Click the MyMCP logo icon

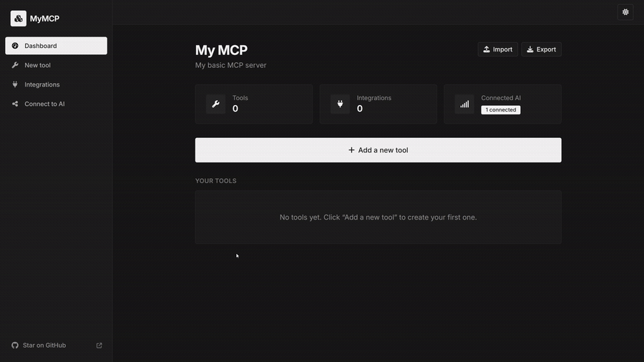(x=19, y=19)
